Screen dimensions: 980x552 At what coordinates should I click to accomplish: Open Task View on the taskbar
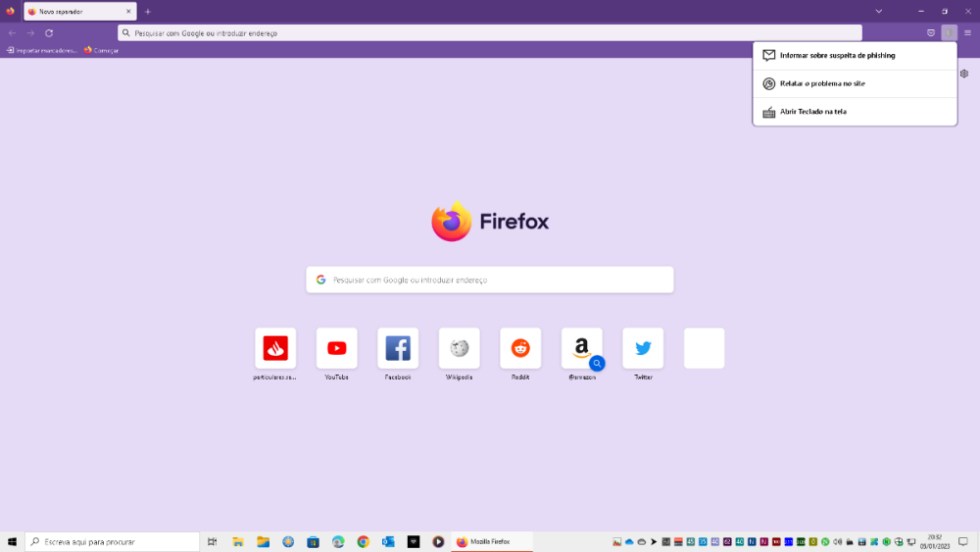coord(213,542)
